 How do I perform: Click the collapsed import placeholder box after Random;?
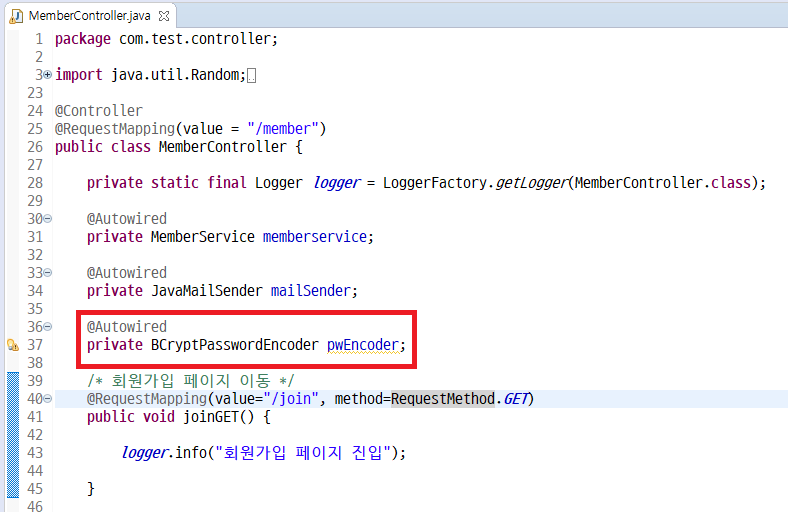(x=252, y=76)
